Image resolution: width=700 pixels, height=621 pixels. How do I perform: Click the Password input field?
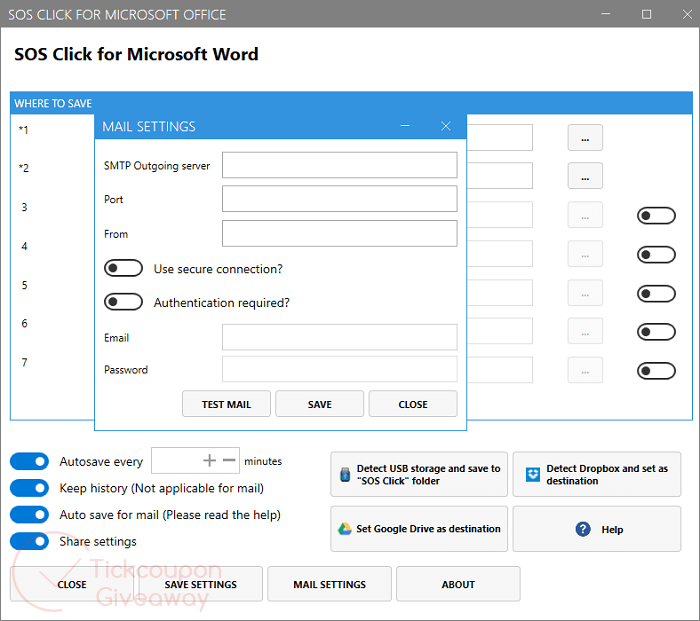click(340, 369)
